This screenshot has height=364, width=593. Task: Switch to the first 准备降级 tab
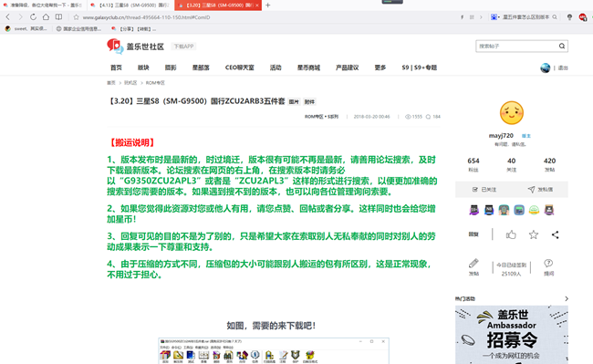[x=44, y=5]
